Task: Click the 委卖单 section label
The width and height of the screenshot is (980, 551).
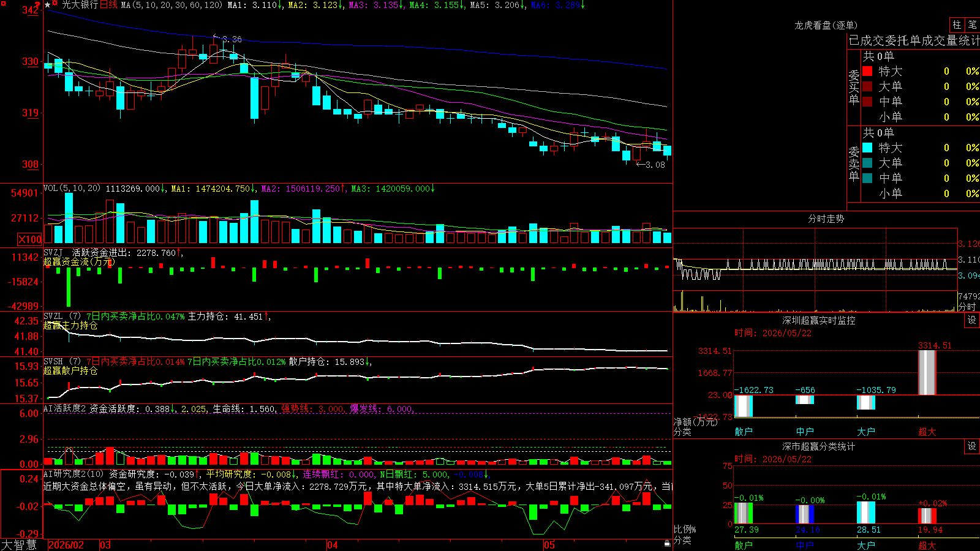Action: [x=854, y=164]
